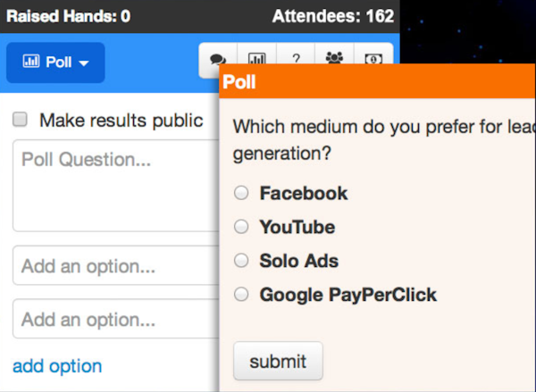Enable Make results public checkbox

pyautogui.click(x=21, y=120)
